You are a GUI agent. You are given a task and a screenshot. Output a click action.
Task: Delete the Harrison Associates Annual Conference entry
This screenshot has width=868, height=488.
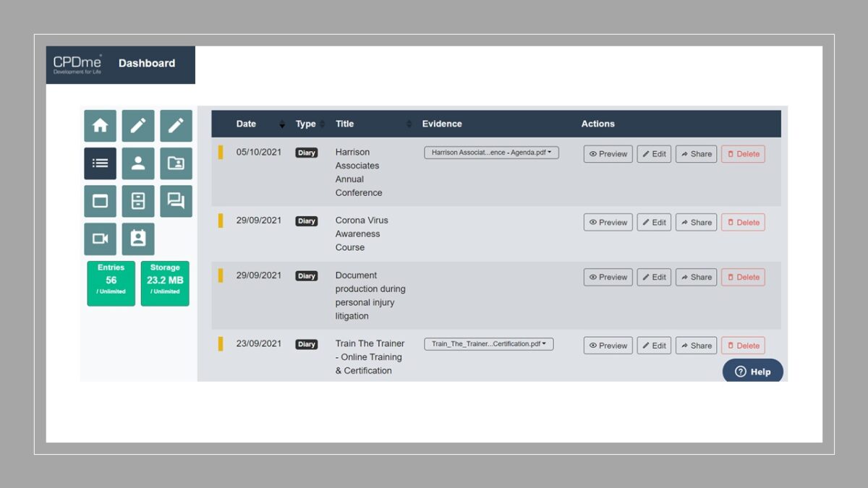tap(743, 153)
